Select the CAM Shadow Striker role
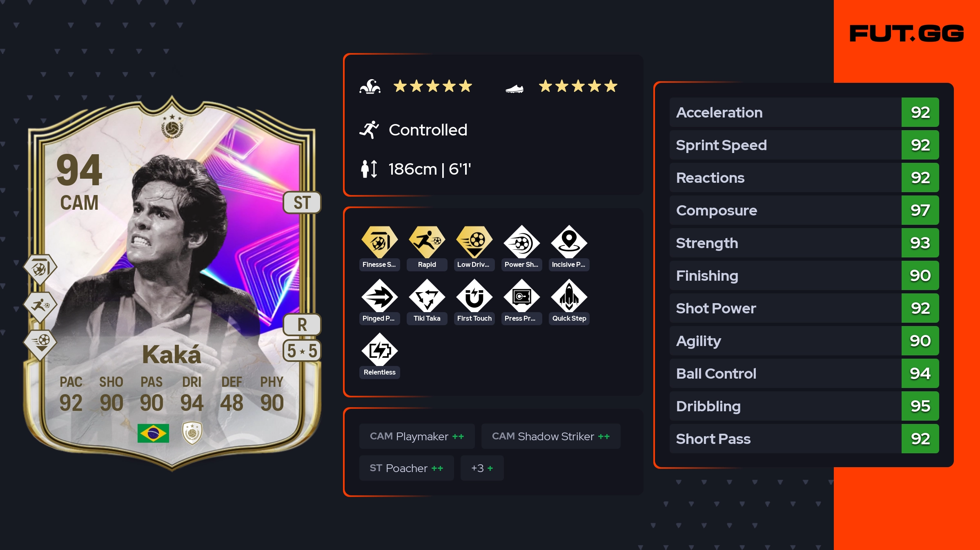The height and width of the screenshot is (550, 980). (551, 436)
